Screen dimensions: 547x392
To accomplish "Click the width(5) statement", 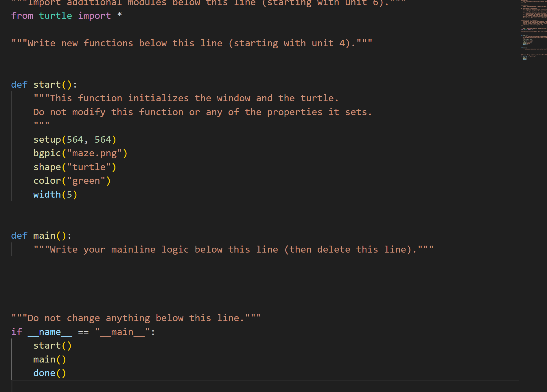I will click(x=55, y=194).
